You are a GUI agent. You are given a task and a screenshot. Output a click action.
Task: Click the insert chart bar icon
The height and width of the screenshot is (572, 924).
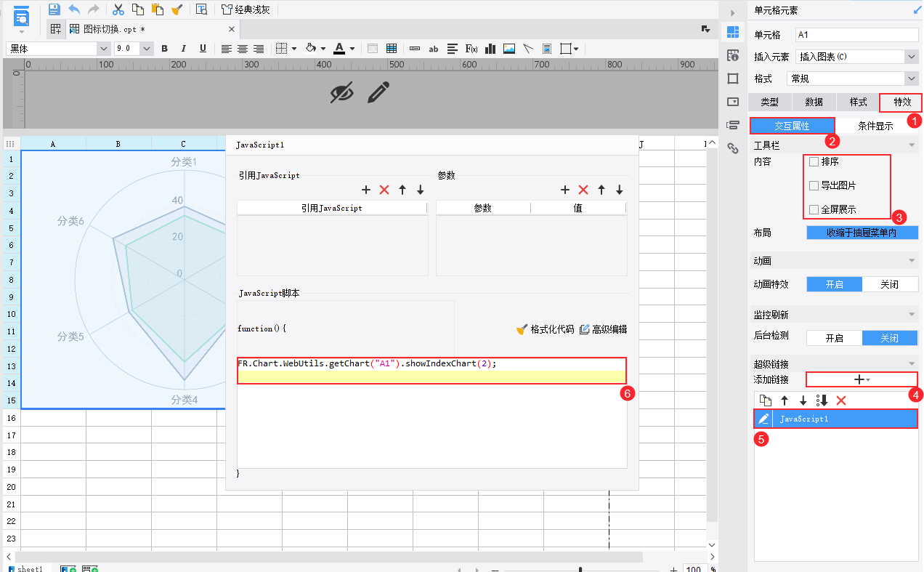[x=490, y=49]
